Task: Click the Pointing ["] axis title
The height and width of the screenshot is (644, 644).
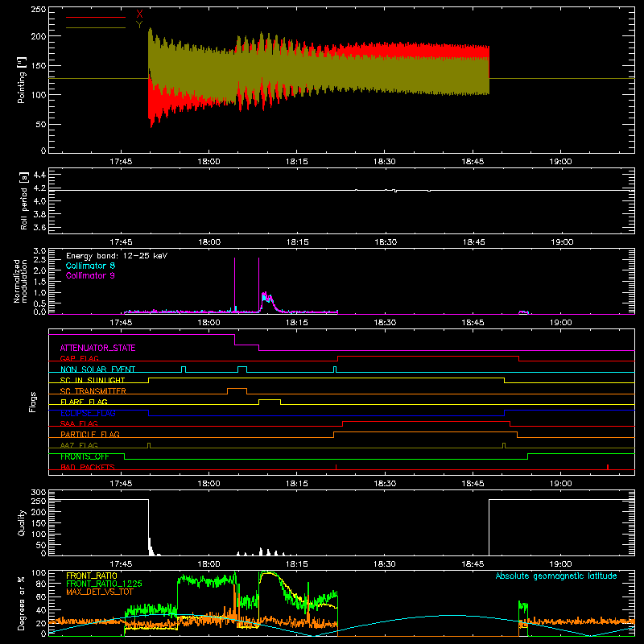Action: (x=22, y=80)
